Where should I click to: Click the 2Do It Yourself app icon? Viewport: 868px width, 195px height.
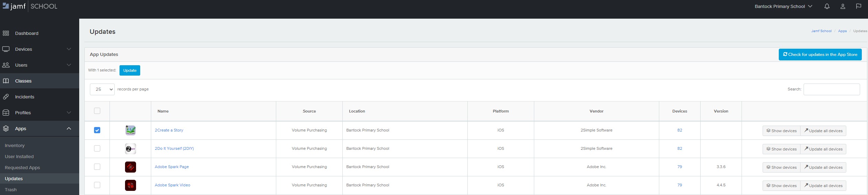pos(131,149)
